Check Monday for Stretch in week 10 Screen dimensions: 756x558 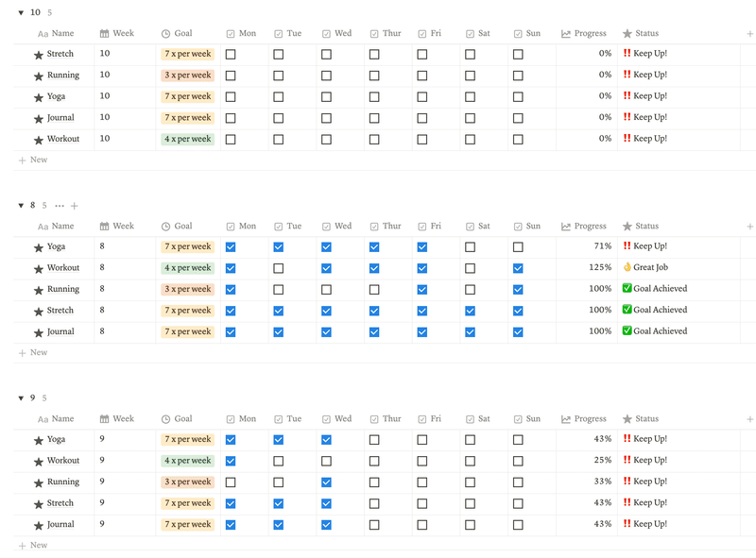[x=231, y=55]
